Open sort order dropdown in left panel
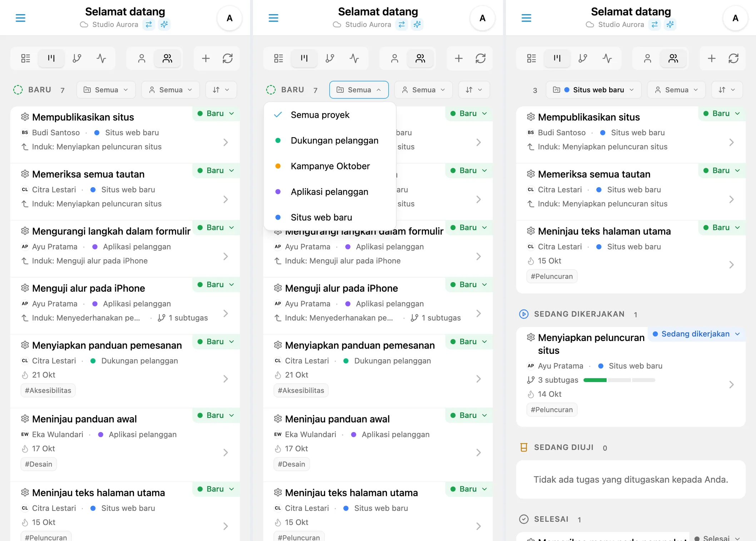Image resolution: width=756 pixels, height=541 pixels. [x=221, y=90]
